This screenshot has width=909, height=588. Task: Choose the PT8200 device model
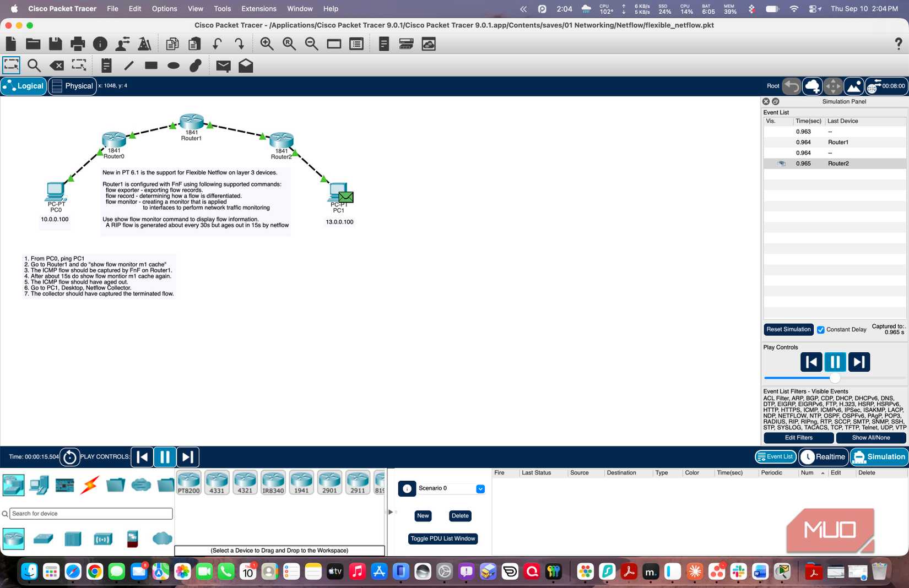(189, 482)
